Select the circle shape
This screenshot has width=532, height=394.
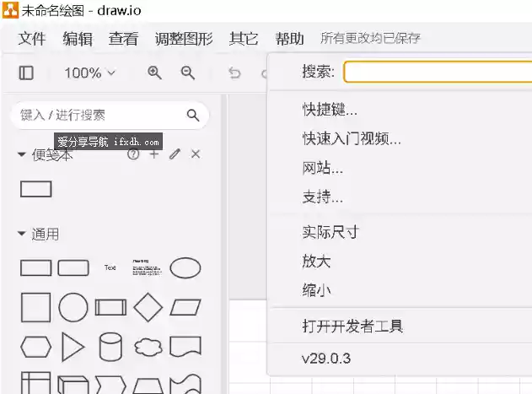[x=73, y=307]
